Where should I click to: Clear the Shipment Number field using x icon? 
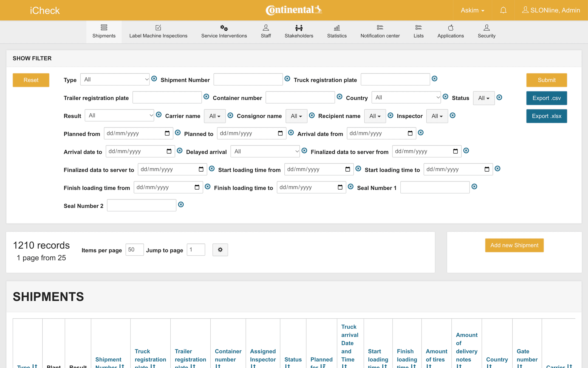287,79
